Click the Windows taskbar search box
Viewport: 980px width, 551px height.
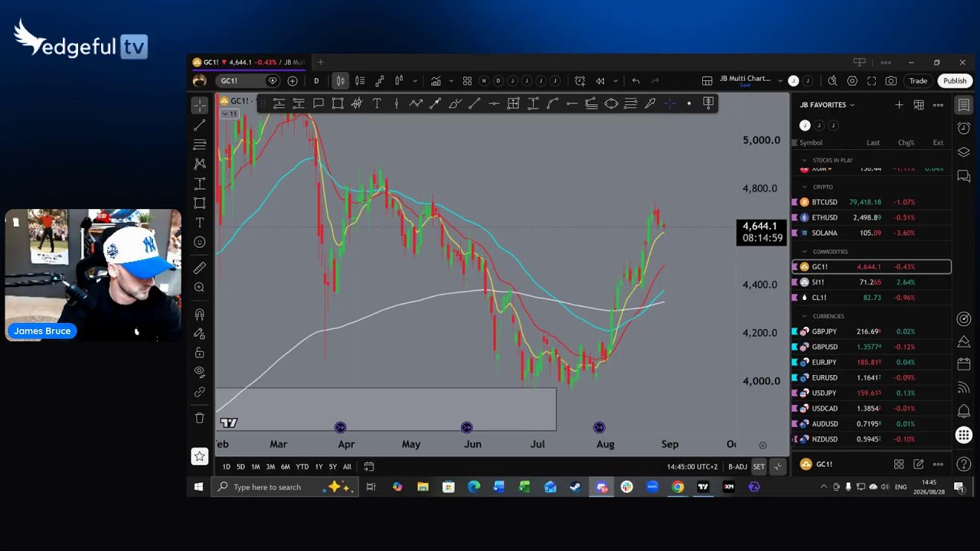pos(285,487)
